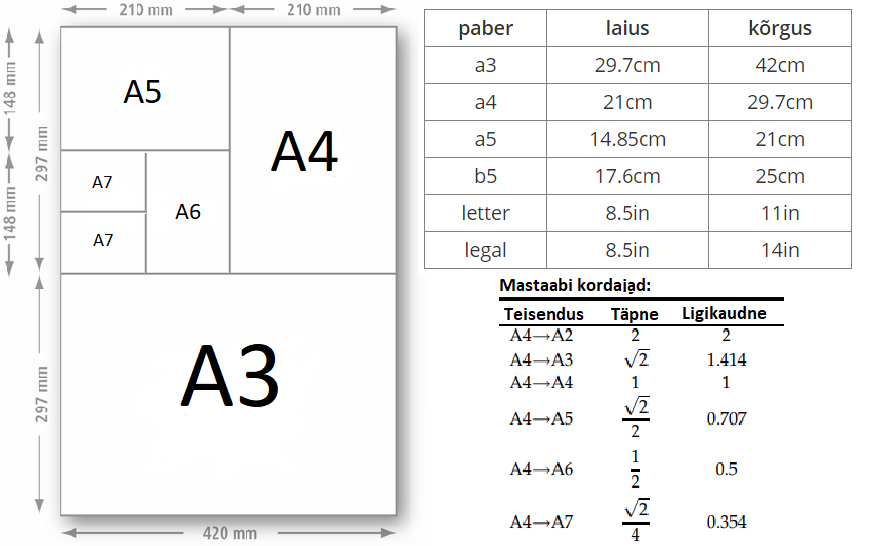871x546 pixels.
Task: Click the 'letter' row label cell
Action: (485, 213)
